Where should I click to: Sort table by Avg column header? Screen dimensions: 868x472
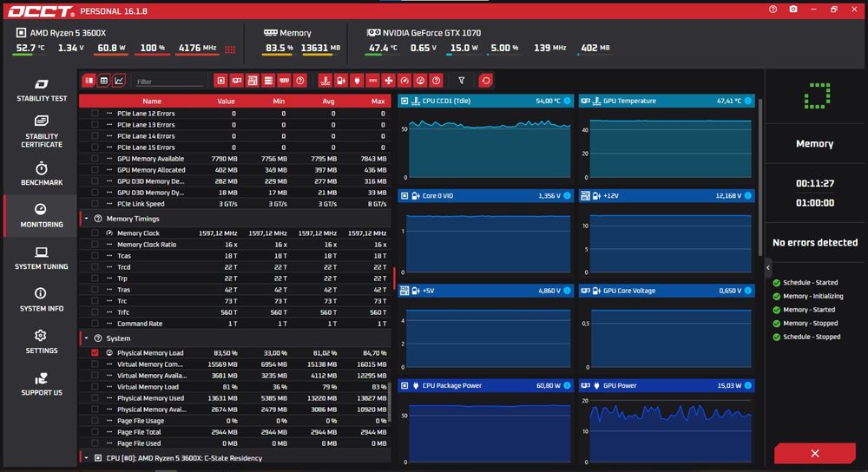pos(328,102)
